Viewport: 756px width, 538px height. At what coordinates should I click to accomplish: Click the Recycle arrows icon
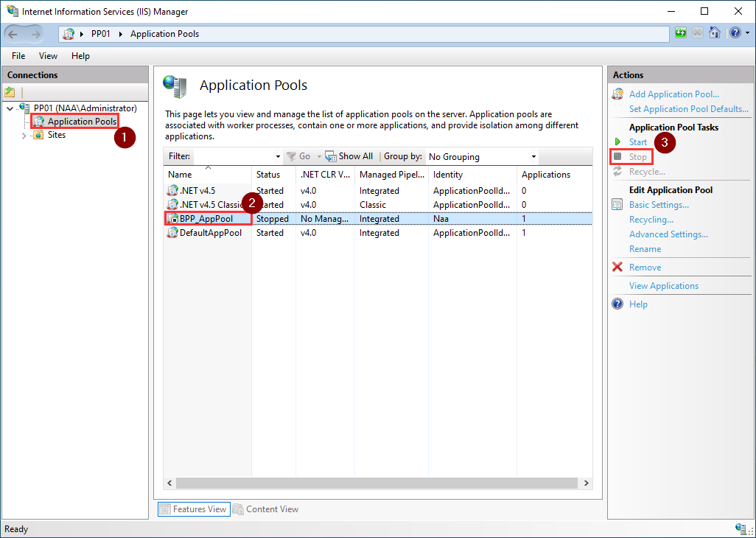pos(617,172)
